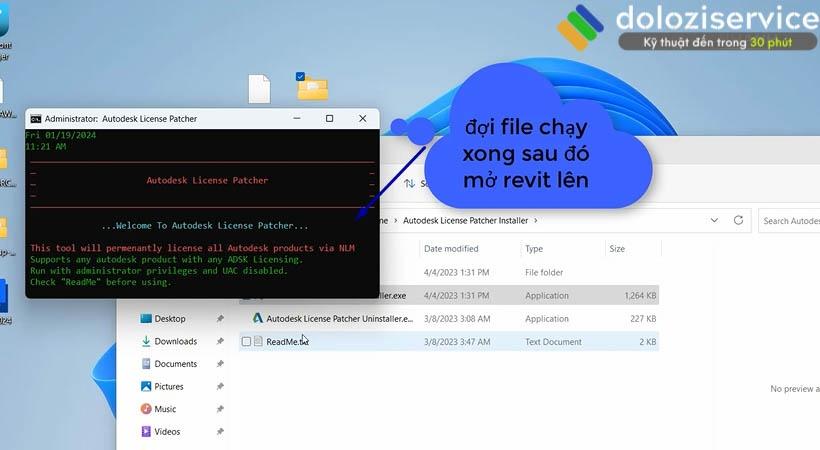This screenshot has height=450, width=820.
Task: Uncheck the selected desktop folder's checkbox
Action: click(301, 77)
